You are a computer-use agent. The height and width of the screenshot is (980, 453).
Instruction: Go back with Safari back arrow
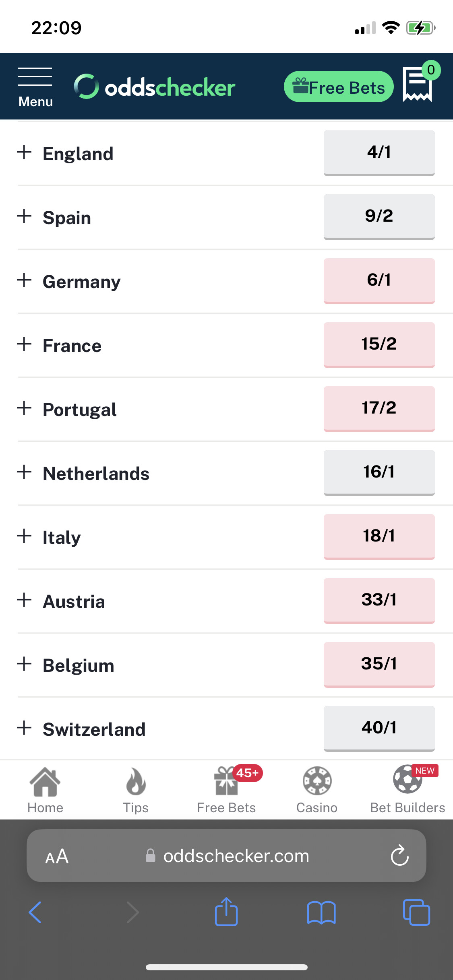pos(35,912)
